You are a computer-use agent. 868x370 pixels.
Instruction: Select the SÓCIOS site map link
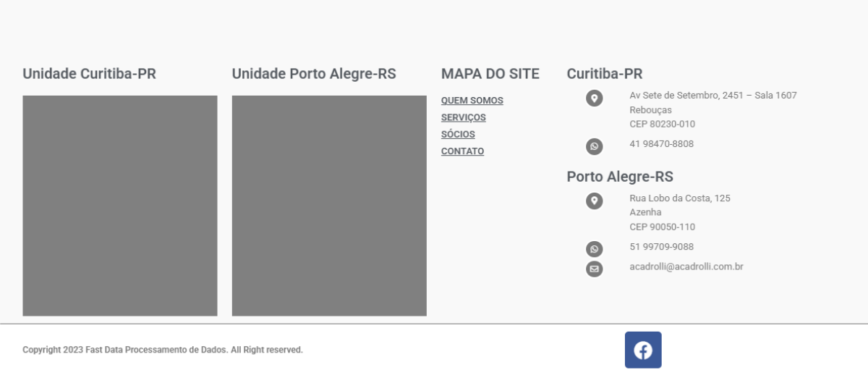point(458,135)
